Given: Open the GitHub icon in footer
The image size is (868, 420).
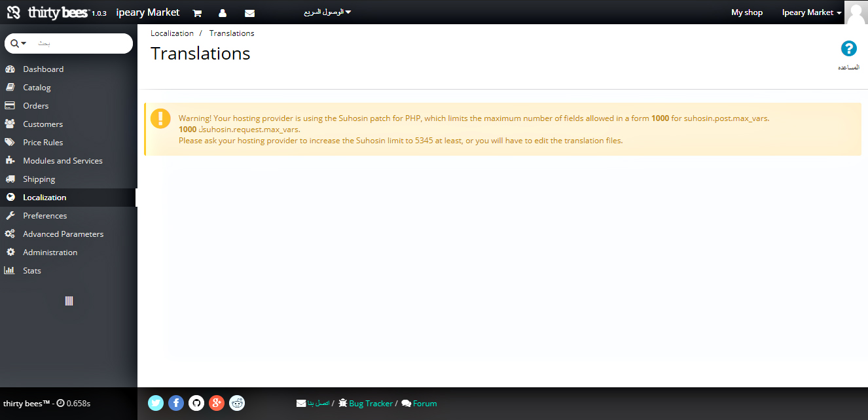Looking at the screenshot, I should tap(196, 403).
